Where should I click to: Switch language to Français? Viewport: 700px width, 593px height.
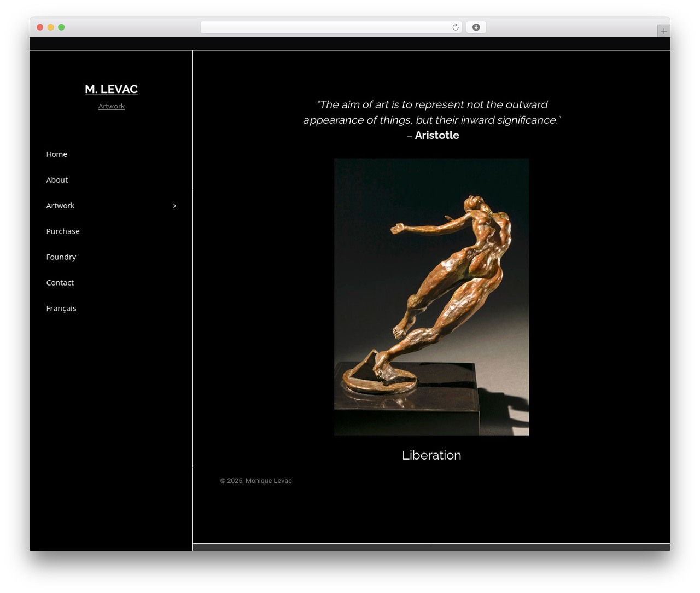61,309
